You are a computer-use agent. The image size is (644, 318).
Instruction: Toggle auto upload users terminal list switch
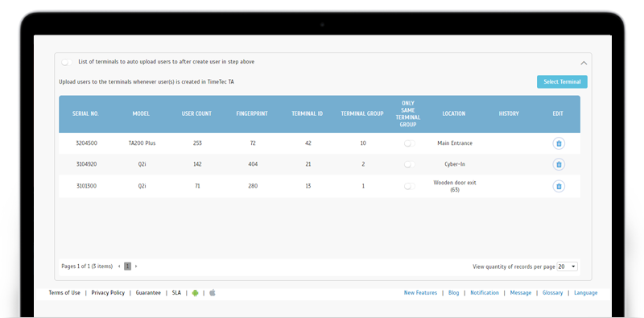click(x=67, y=62)
